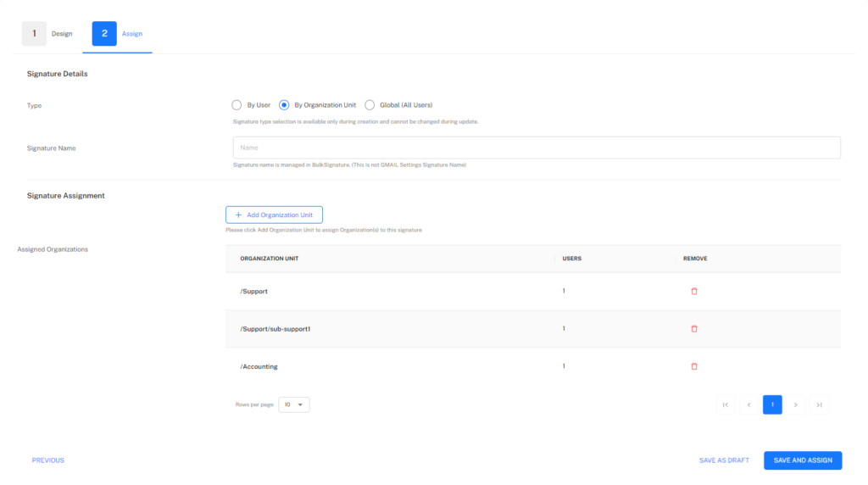Jump to last page of table
Viewport: 868px width, 485px height.
(x=820, y=404)
